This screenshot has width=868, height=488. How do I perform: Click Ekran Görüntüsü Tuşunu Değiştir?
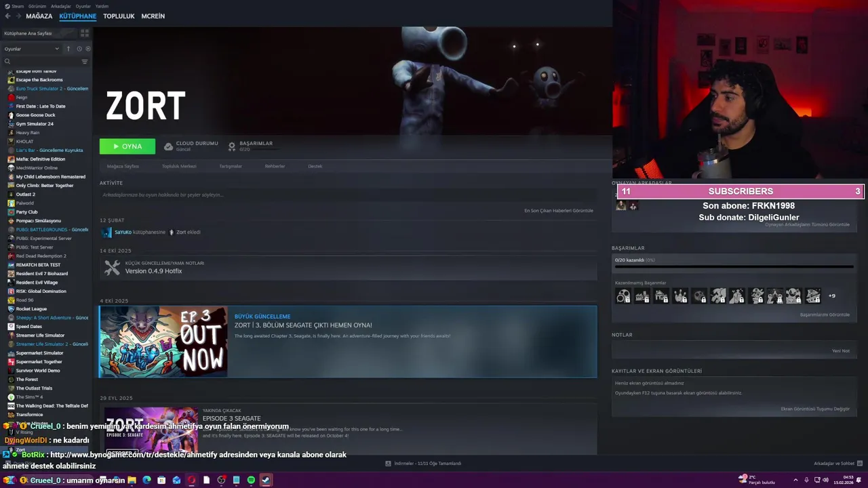point(815,409)
